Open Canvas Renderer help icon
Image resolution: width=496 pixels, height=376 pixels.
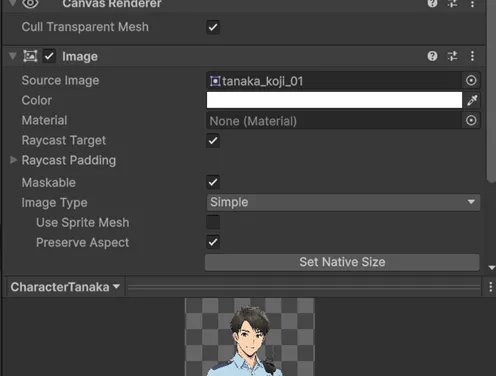coord(432,4)
